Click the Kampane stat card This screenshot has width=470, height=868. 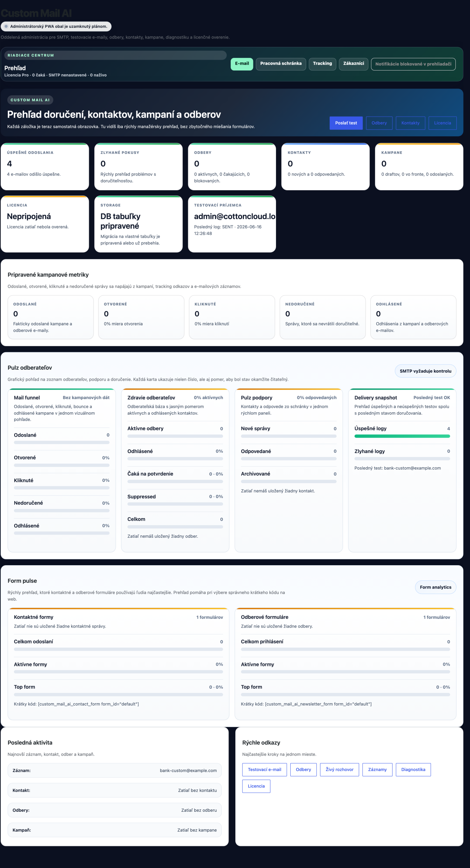(x=419, y=166)
